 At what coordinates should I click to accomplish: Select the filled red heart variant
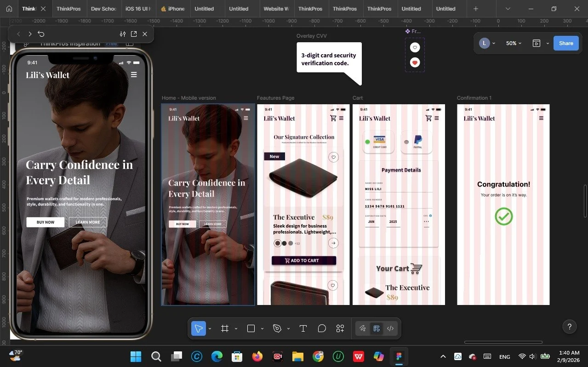(415, 62)
